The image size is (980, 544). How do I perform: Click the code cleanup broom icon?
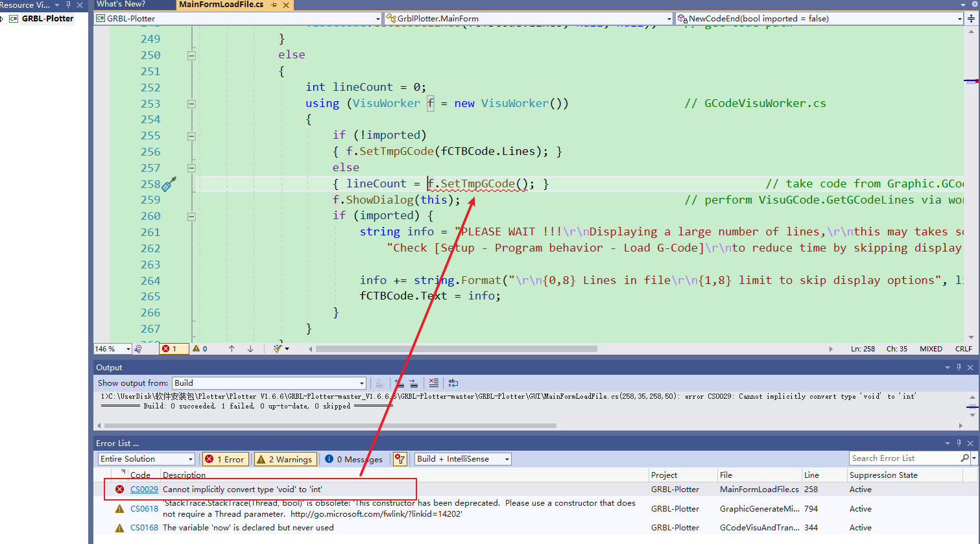tap(278, 349)
